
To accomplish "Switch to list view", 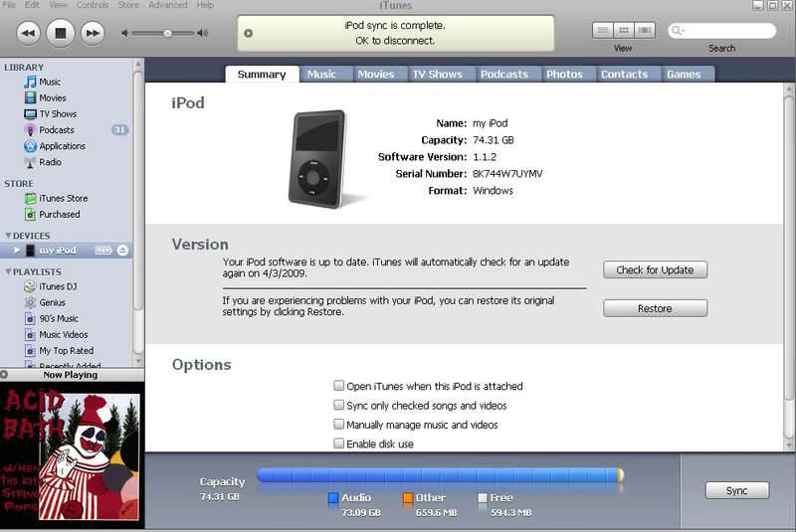I will click(x=603, y=31).
